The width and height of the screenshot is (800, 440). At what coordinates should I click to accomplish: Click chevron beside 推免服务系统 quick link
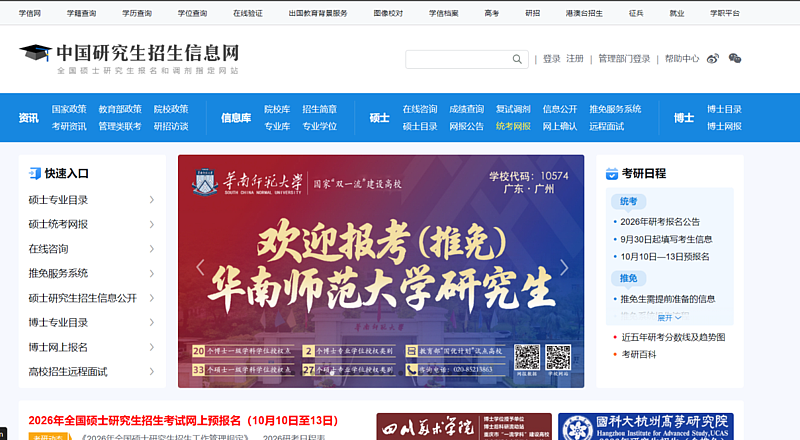[x=151, y=273]
